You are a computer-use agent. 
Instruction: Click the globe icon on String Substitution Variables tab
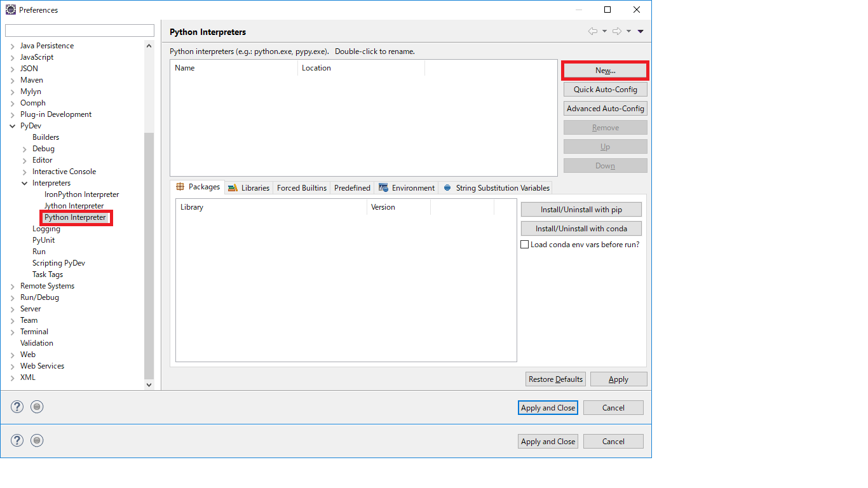click(447, 187)
